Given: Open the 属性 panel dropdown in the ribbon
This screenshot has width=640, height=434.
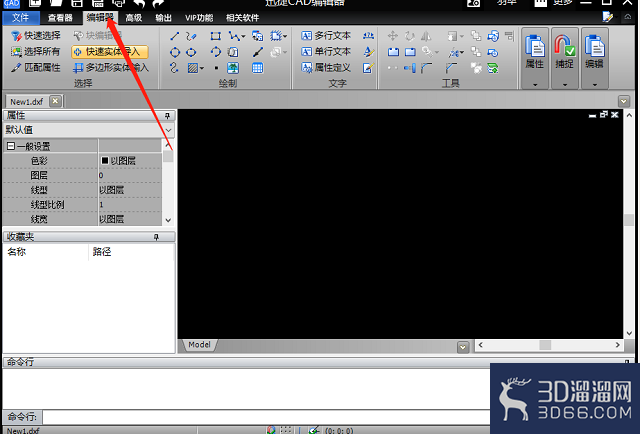Looking at the screenshot, I should tap(535, 85).
